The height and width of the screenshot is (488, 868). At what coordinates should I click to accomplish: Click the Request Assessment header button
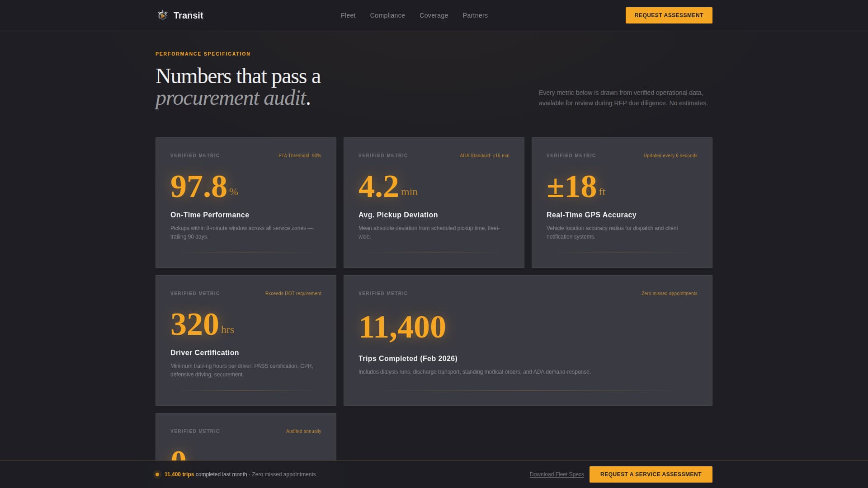(669, 15)
